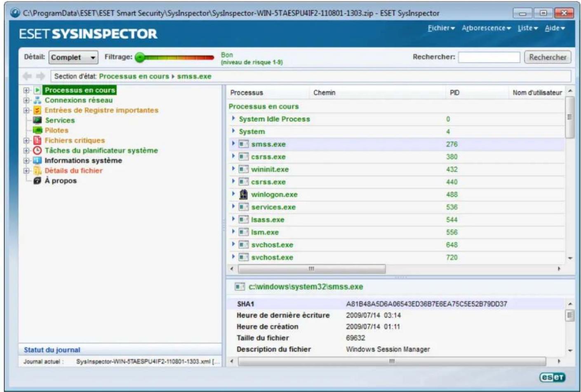The height and width of the screenshot is (392, 581).
Task: Expand the Processus en cours tree node
Action: click(26, 90)
